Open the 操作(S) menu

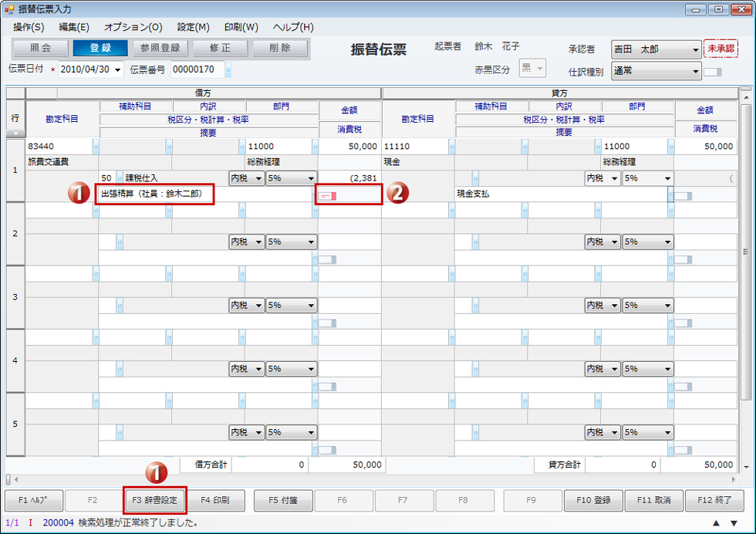pyautogui.click(x=29, y=28)
